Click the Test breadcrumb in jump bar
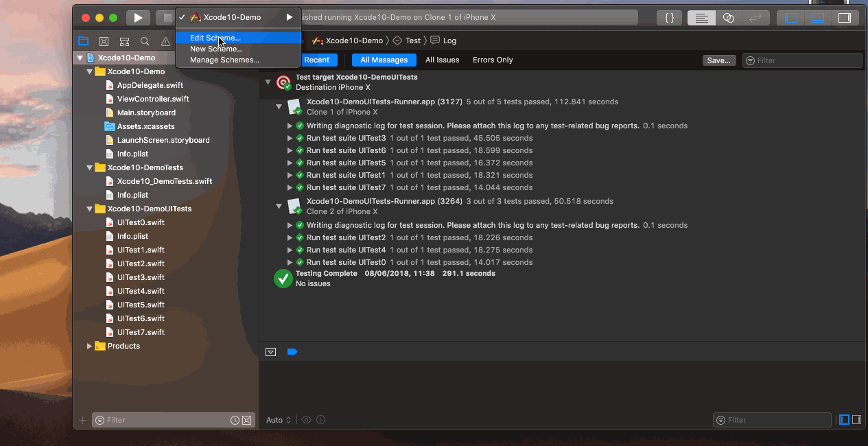 coord(406,40)
